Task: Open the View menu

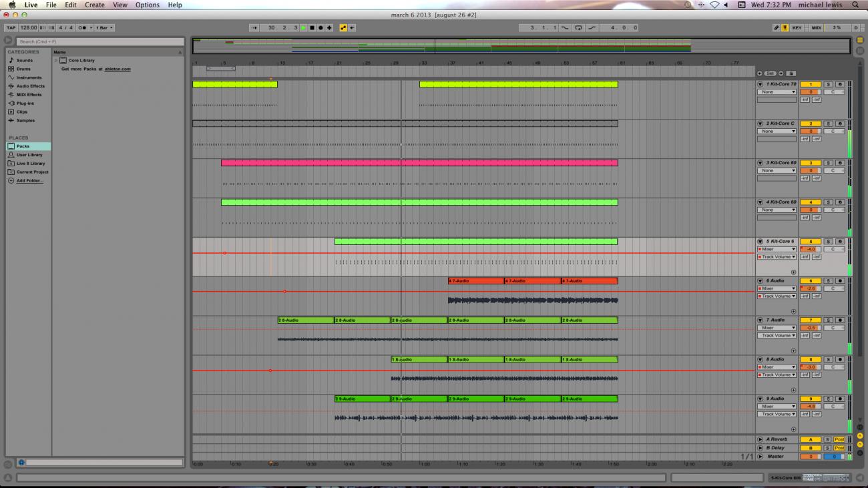Action: click(x=120, y=5)
